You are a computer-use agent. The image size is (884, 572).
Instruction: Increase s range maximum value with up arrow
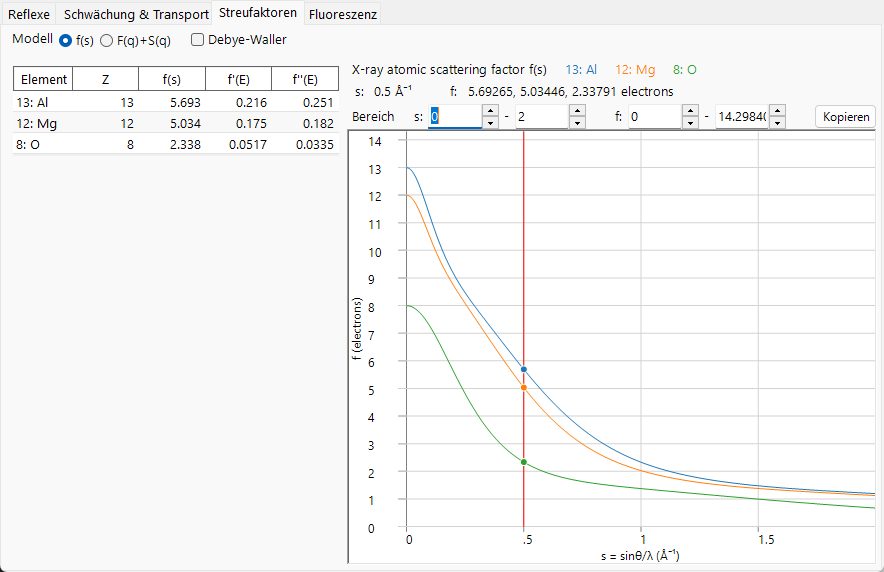(x=577, y=111)
